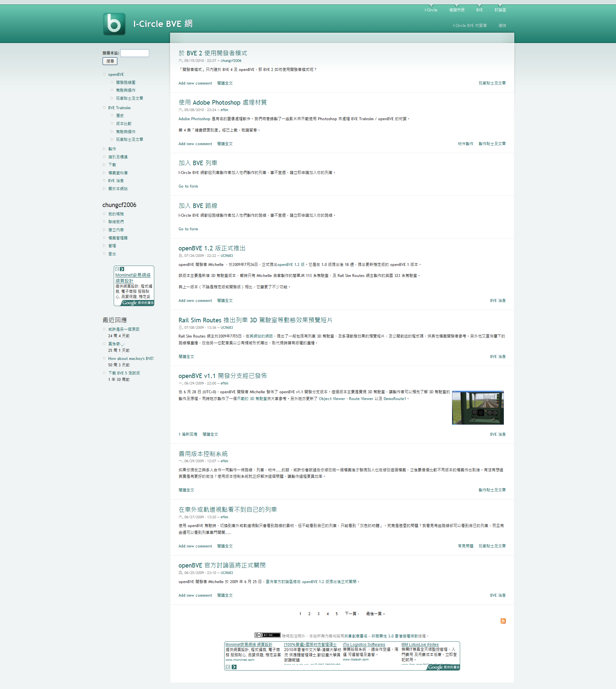Expand the 製作 sidebar menu item

104,149
